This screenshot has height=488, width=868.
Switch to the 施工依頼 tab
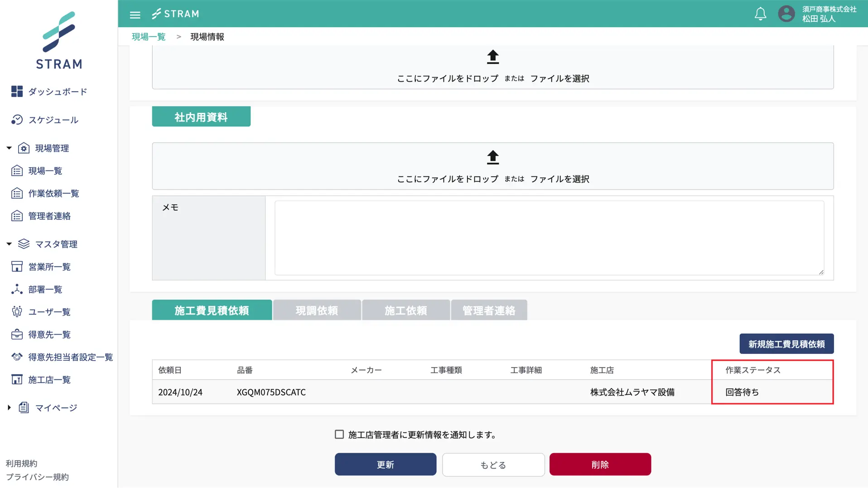click(405, 310)
